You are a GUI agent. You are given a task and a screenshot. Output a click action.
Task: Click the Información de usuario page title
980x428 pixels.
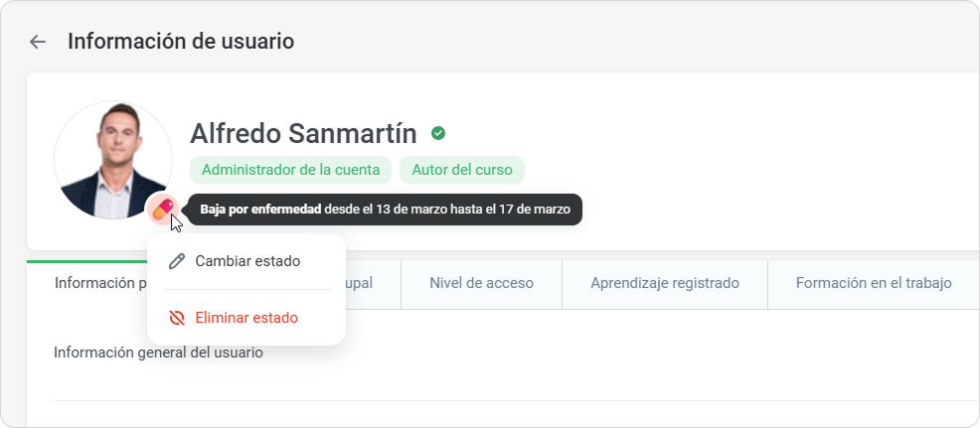(x=180, y=42)
